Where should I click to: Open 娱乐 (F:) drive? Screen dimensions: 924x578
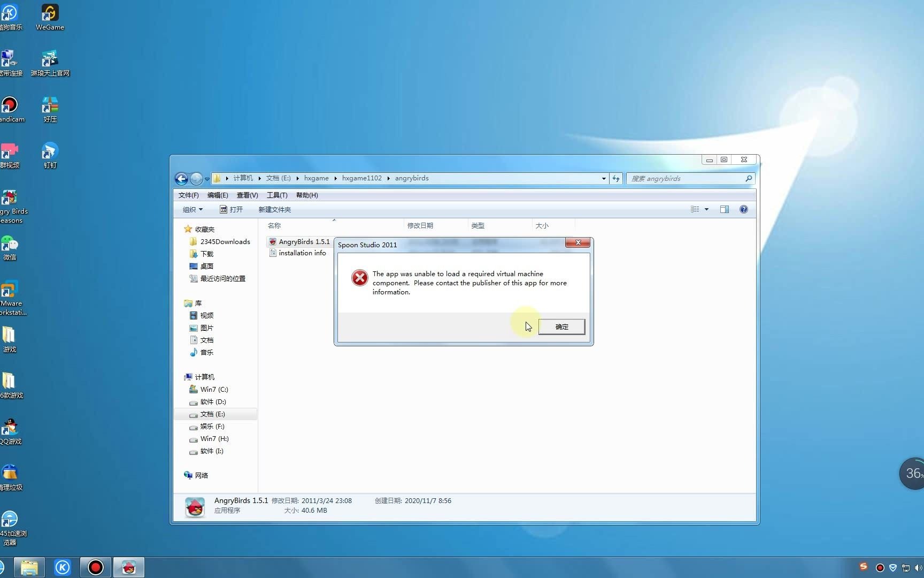[x=207, y=426]
